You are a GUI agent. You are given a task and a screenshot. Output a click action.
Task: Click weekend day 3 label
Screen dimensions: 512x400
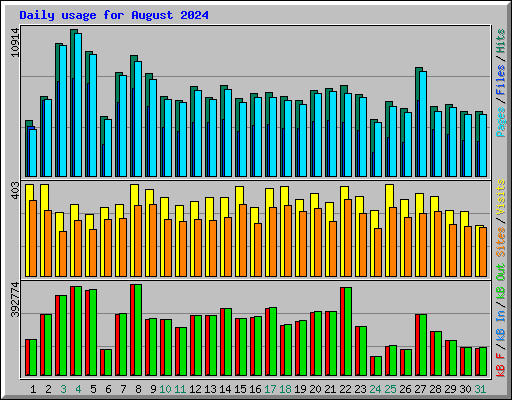click(x=63, y=389)
